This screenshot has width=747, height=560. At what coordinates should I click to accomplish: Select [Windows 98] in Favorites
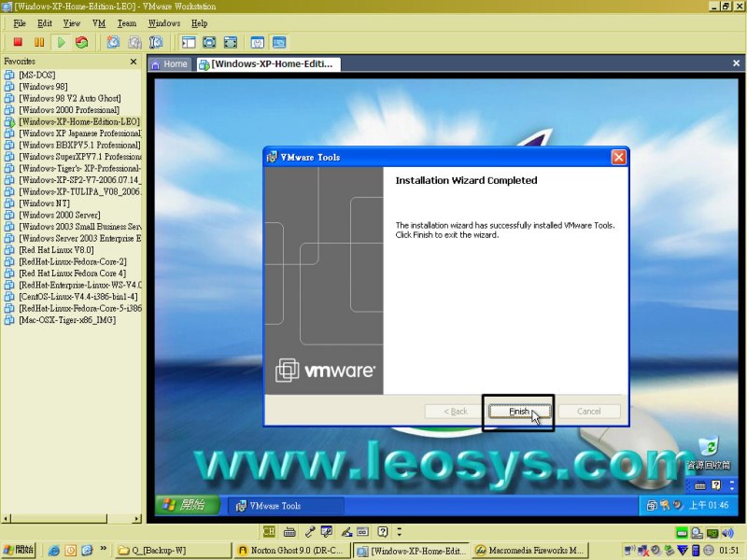43,87
